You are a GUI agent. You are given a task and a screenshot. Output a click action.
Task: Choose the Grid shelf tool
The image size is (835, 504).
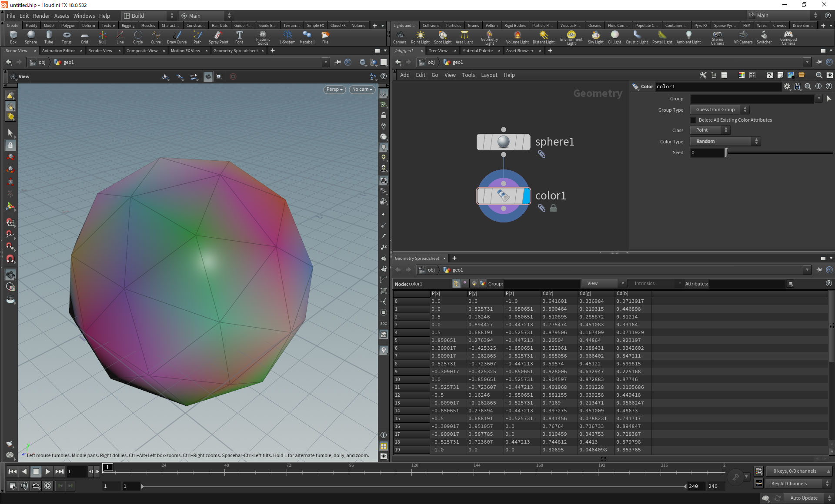(84, 37)
